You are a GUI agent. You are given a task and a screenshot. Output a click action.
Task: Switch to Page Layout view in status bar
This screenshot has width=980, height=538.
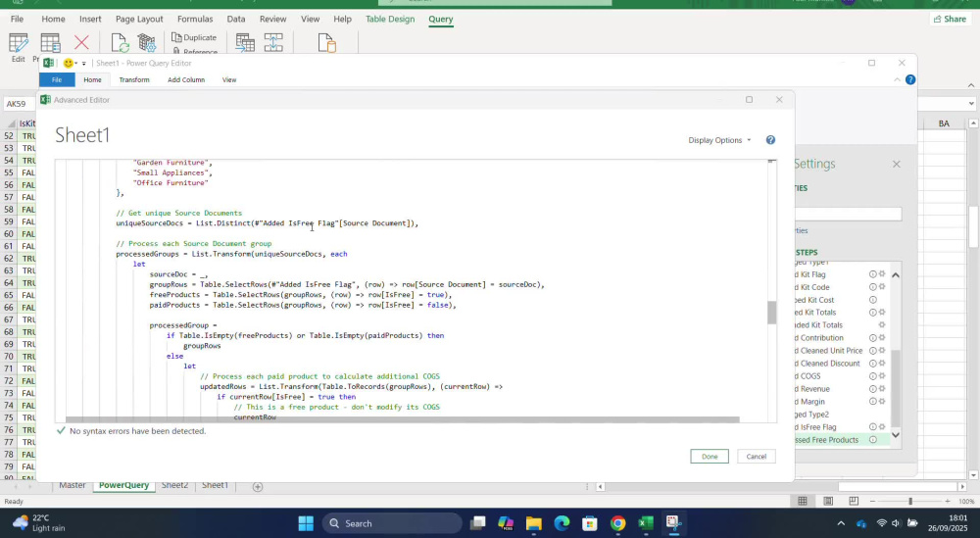pyautogui.click(x=828, y=501)
